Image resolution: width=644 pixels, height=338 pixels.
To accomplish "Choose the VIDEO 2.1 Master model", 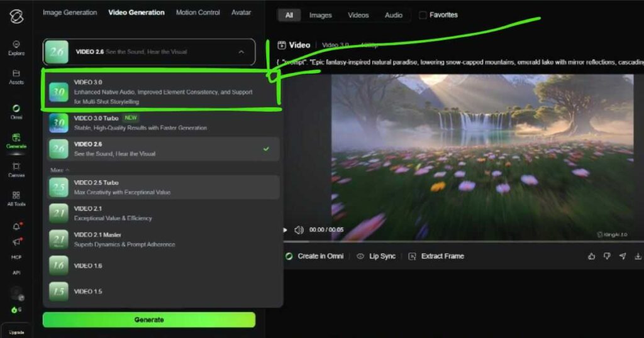I will [x=162, y=239].
